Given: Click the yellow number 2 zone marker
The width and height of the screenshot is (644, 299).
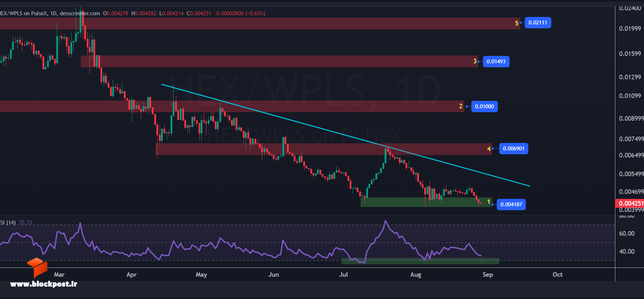Looking at the screenshot, I should pyautogui.click(x=461, y=106).
